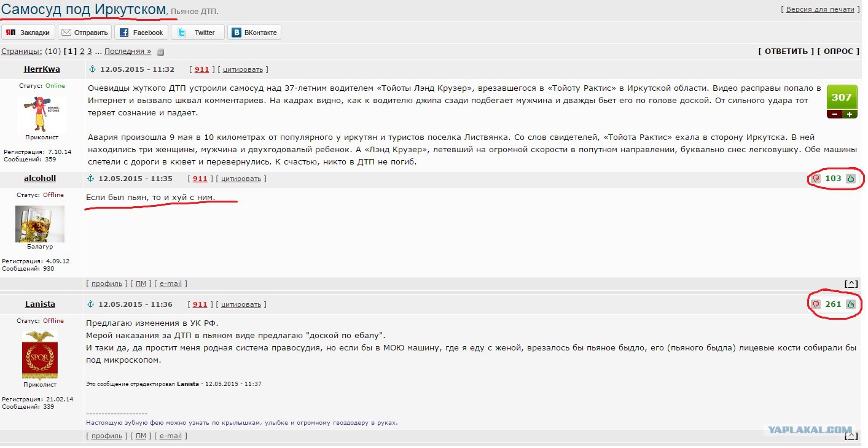Click the anchor permalink icon on alcoholl's post
868x448 pixels.
[90, 179]
